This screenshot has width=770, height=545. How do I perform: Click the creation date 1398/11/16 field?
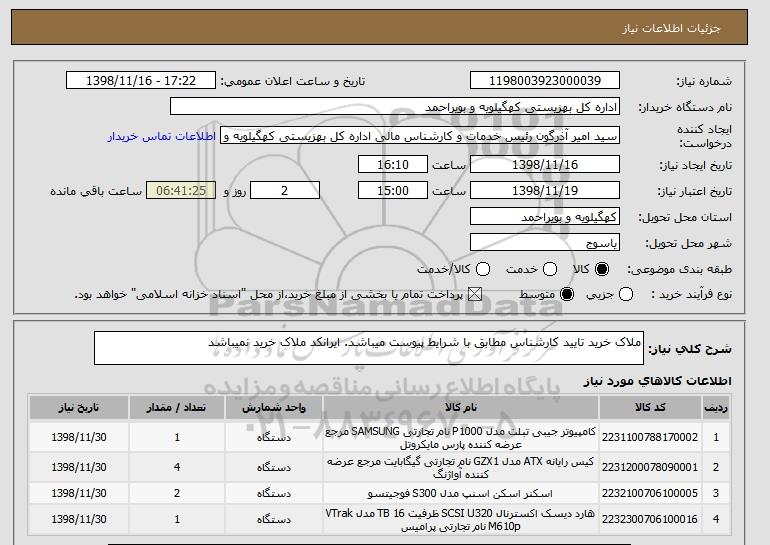click(x=545, y=164)
